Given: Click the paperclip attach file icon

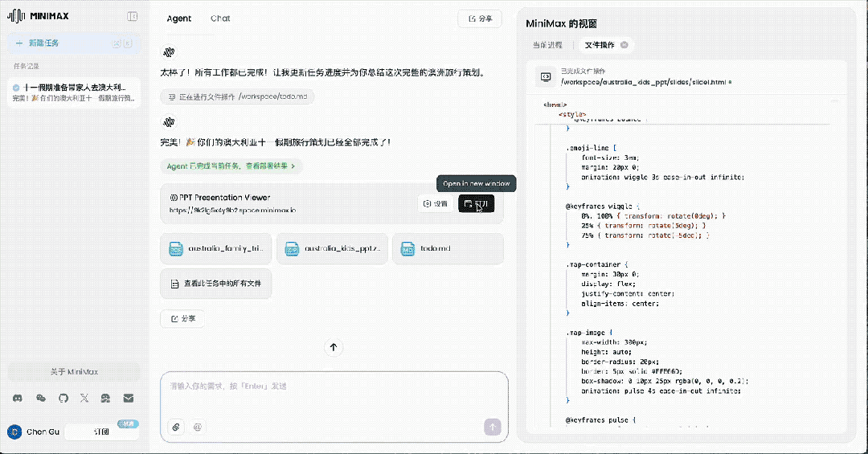Looking at the screenshot, I should point(176,427).
